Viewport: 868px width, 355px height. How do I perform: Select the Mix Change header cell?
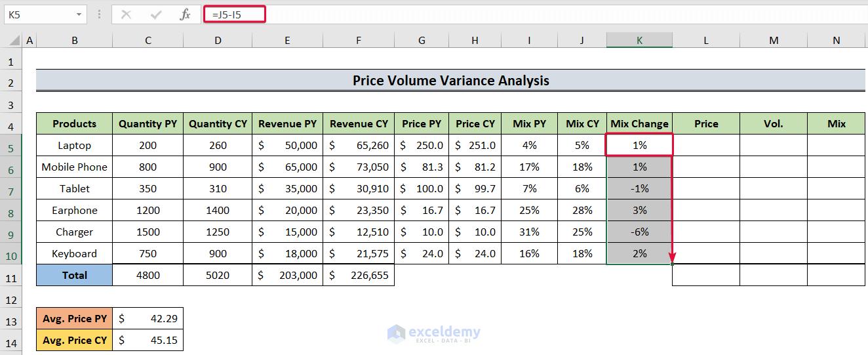[639, 123]
